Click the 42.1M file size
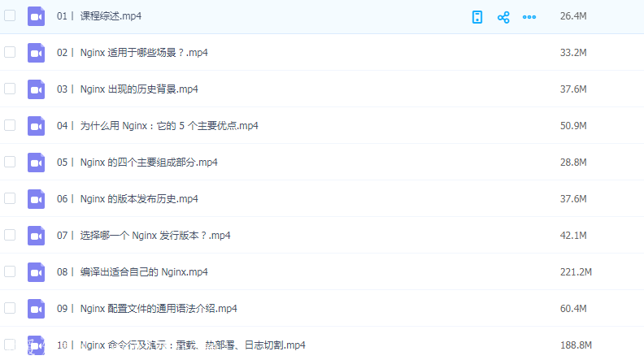 pyautogui.click(x=573, y=235)
